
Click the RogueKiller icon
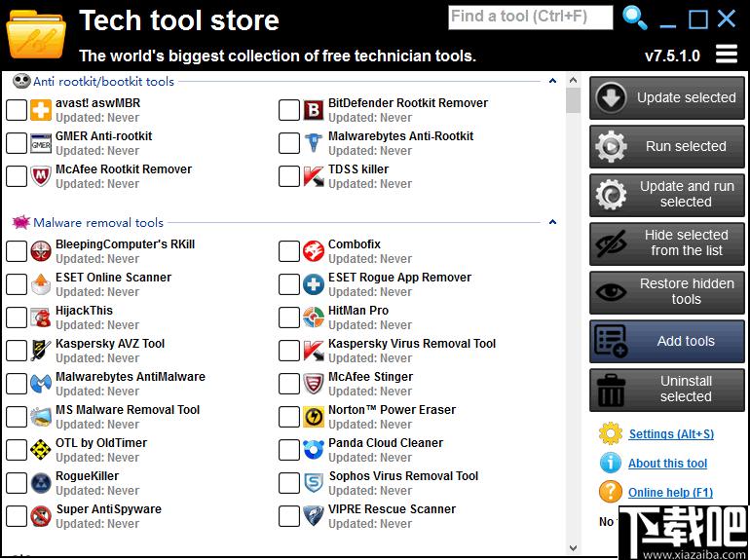(41, 483)
